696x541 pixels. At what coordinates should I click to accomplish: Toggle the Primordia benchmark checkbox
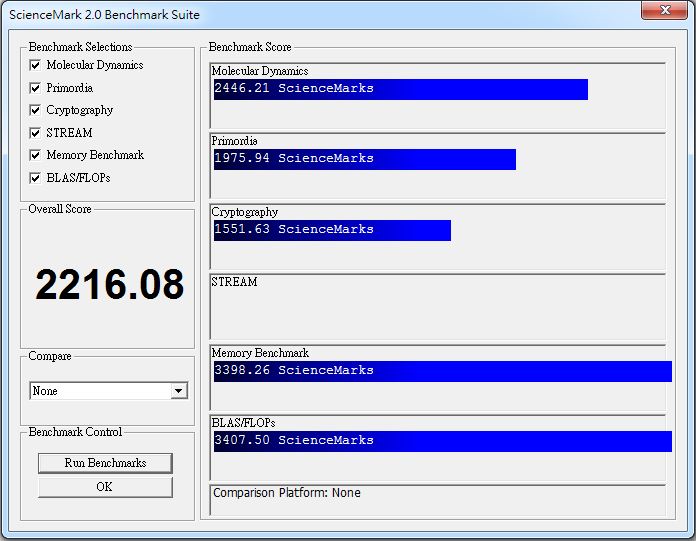click(35, 88)
